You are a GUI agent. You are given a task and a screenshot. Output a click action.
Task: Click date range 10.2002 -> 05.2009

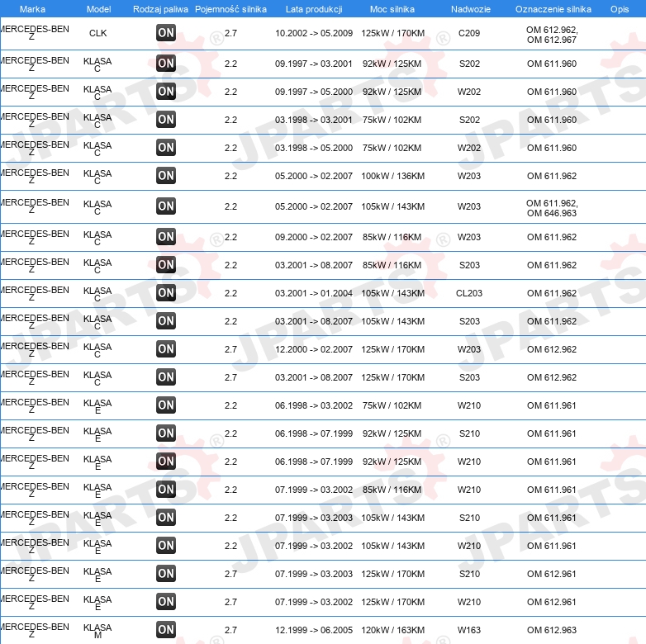tap(314, 33)
